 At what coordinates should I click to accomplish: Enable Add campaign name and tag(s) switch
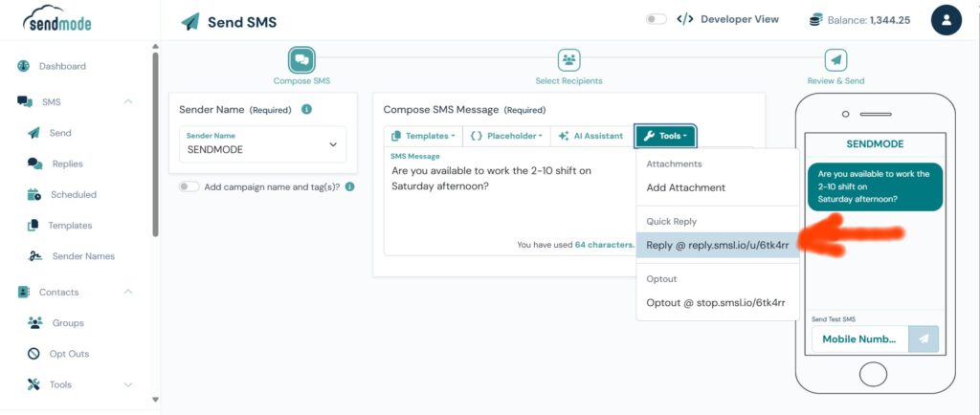(189, 186)
